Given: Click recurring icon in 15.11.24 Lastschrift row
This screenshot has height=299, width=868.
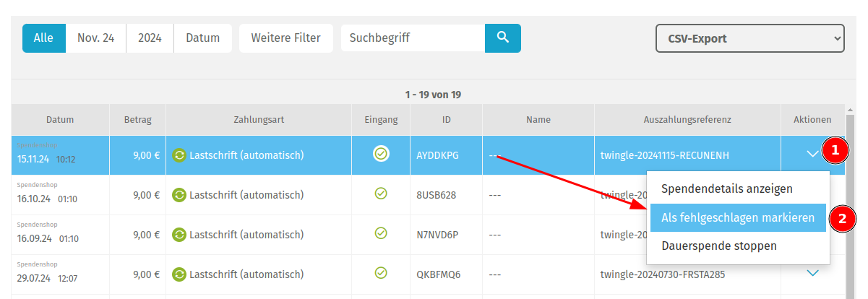Looking at the screenshot, I should tap(179, 155).
